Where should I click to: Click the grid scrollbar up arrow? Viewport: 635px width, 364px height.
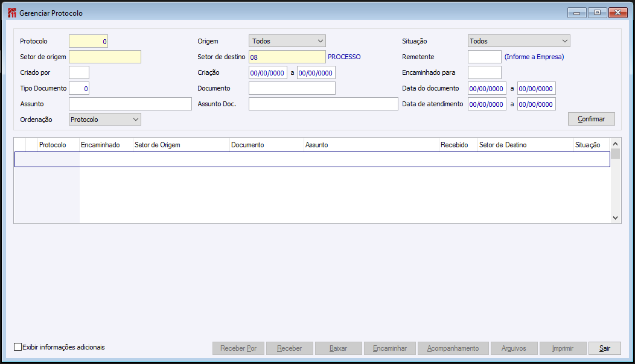click(615, 144)
